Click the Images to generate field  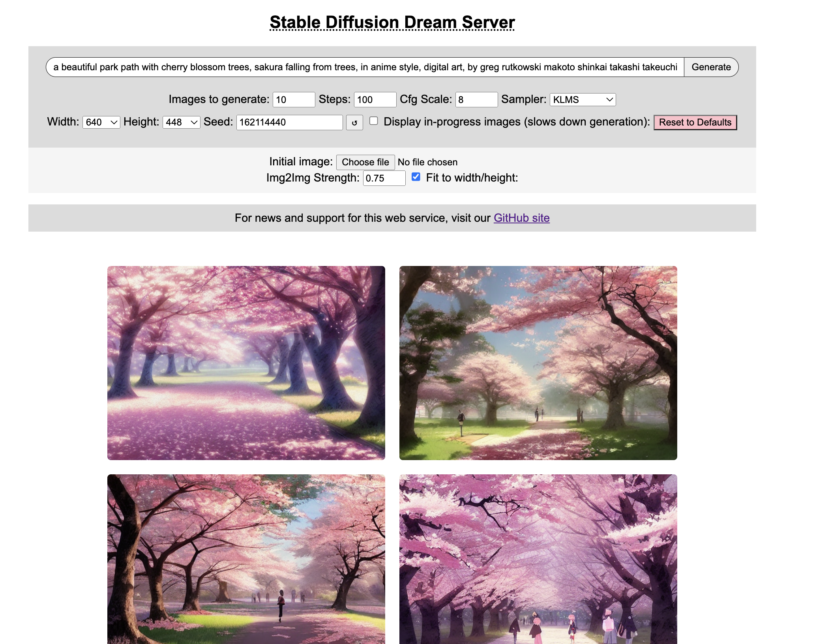coord(294,99)
